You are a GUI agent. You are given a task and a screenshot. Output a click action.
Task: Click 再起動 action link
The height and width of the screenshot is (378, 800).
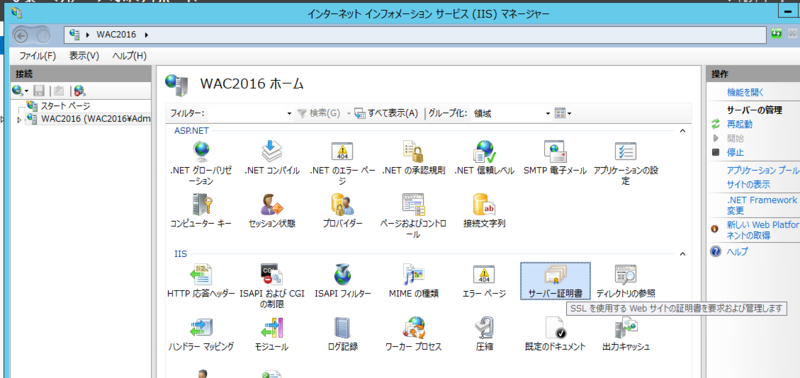coord(739,124)
